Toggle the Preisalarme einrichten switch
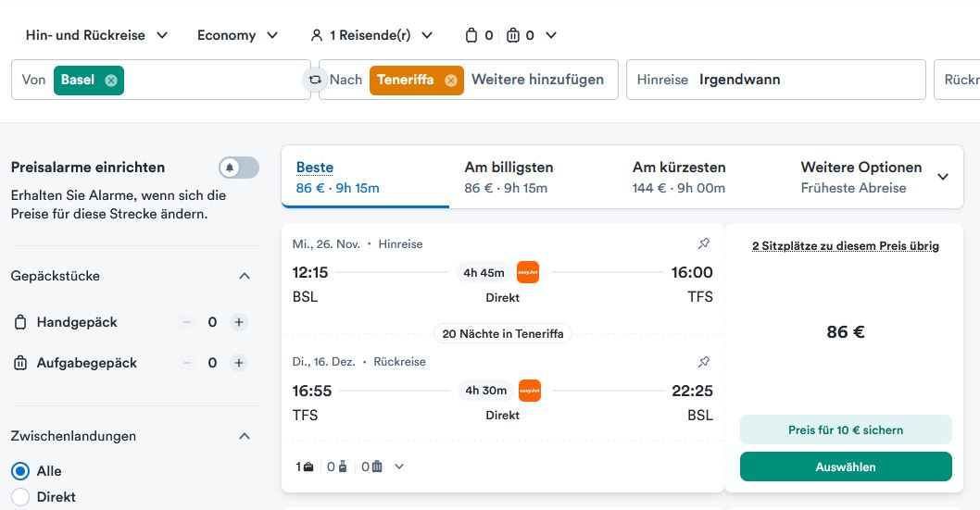 pyautogui.click(x=239, y=168)
